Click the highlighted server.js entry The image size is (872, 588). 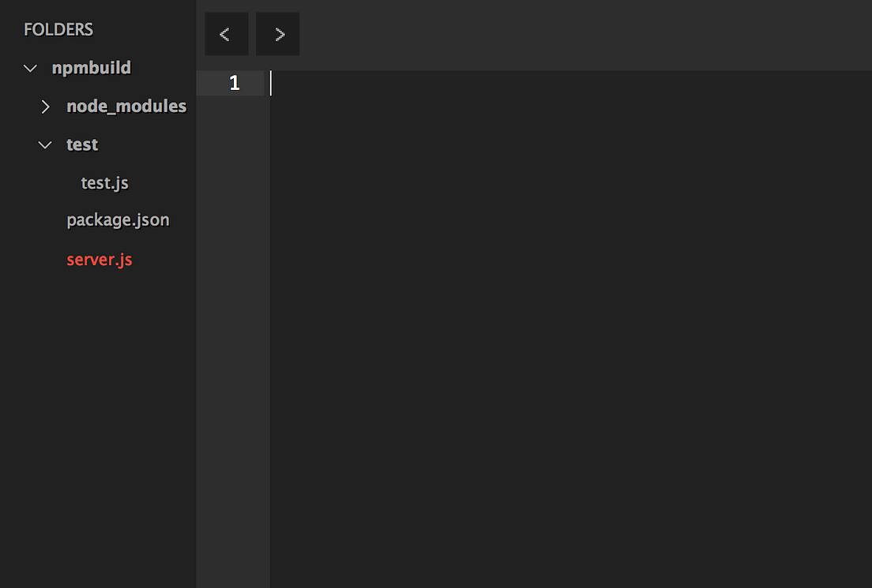[99, 259]
